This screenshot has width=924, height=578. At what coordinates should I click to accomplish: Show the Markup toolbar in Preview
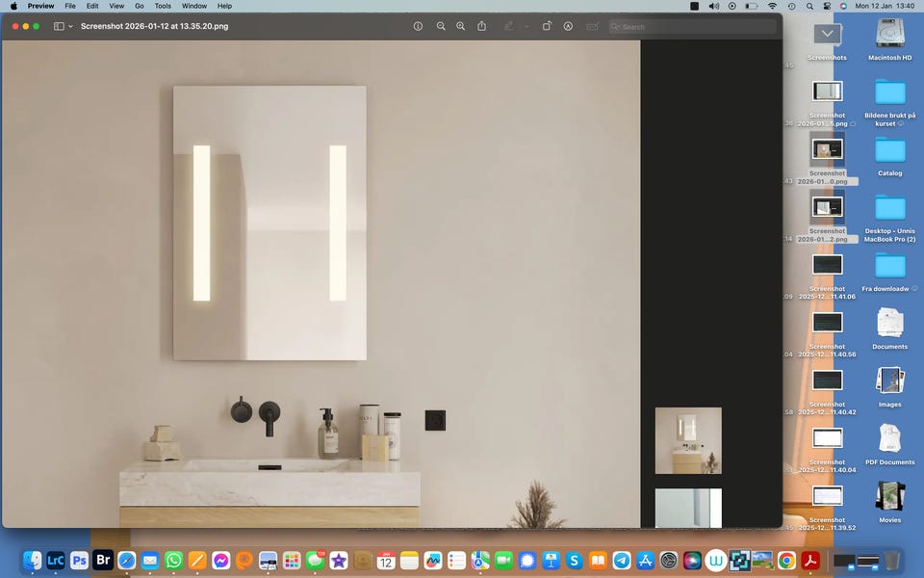click(x=568, y=27)
